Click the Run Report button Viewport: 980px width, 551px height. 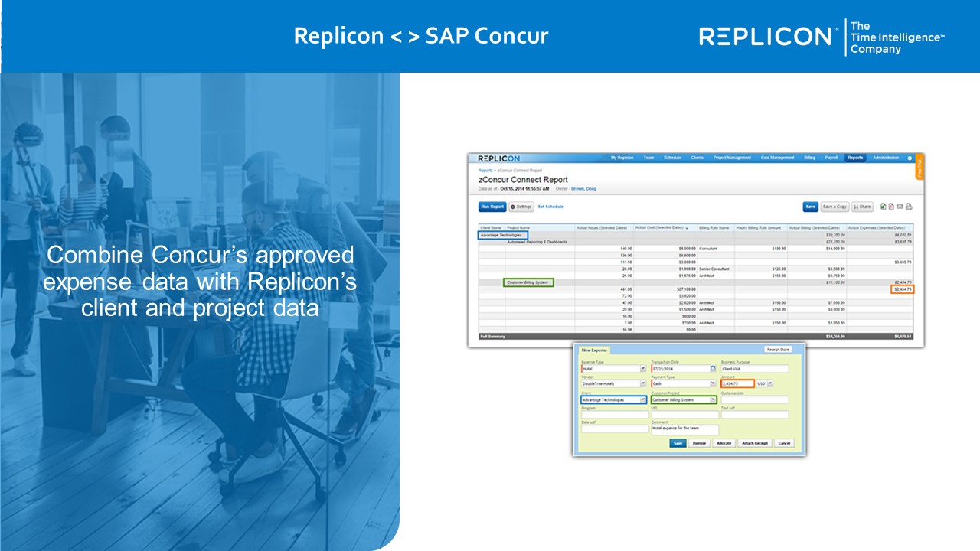point(492,207)
